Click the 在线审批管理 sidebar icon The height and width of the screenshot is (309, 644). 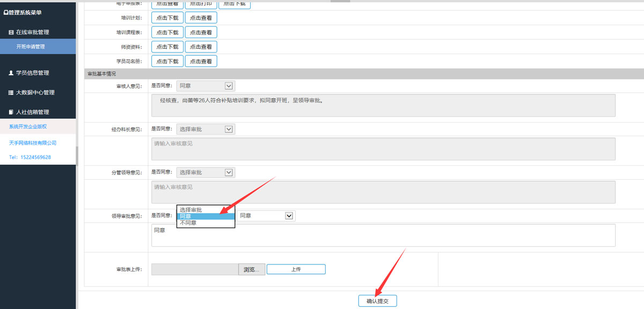(11, 33)
